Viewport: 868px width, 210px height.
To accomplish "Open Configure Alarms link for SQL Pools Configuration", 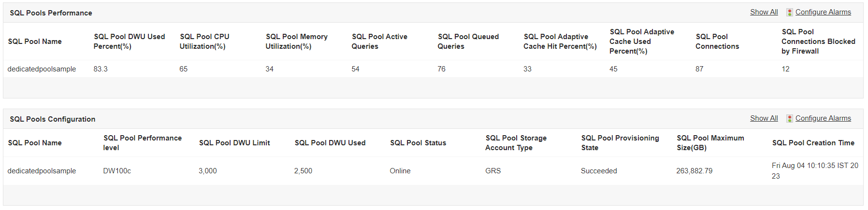I will pos(823,118).
